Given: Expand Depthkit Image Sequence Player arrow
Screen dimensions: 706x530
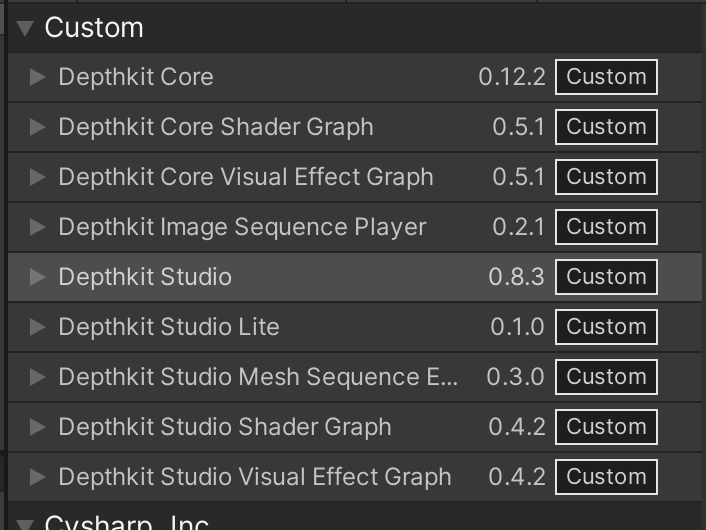Looking at the screenshot, I should click(x=38, y=227).
